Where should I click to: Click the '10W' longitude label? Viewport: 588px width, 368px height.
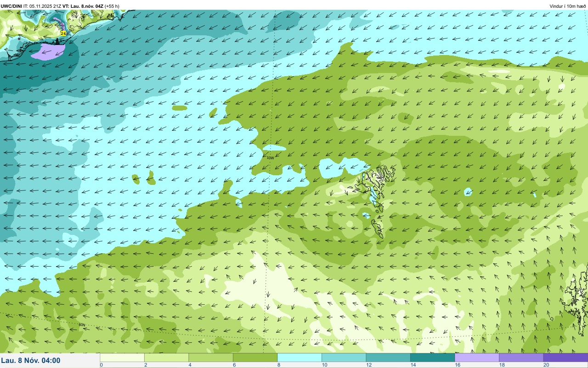coord(270,157)
